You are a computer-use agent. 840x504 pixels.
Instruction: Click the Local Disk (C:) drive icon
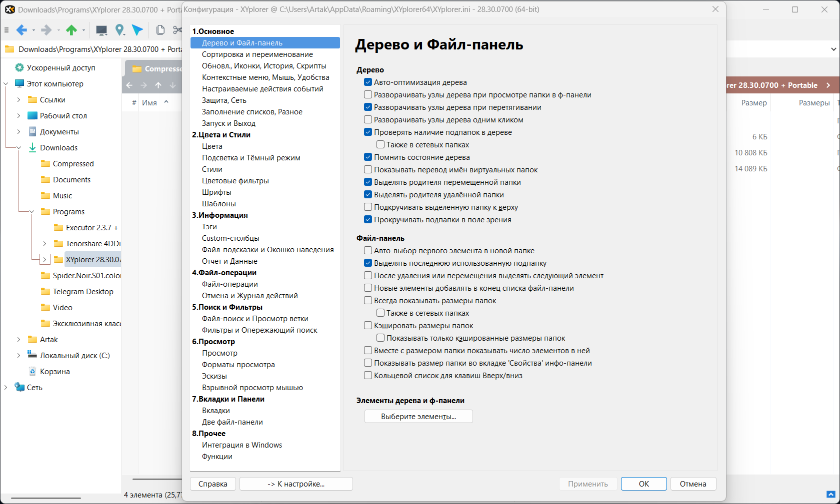tap(32, 355)
